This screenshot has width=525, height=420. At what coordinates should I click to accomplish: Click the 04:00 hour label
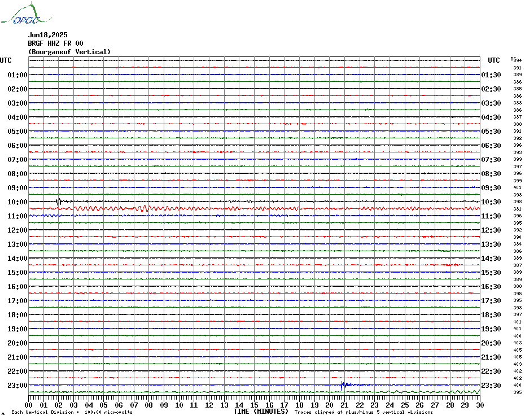17,117
